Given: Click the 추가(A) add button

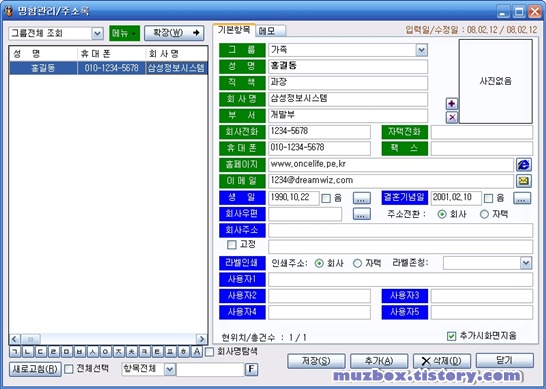Looking at the screenshot, I should (379, 361).
